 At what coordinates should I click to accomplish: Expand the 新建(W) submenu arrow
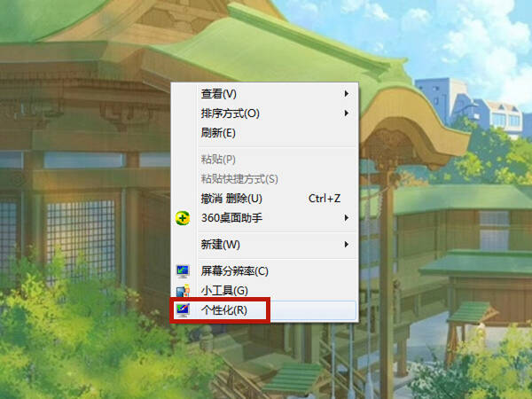(346, 245)
